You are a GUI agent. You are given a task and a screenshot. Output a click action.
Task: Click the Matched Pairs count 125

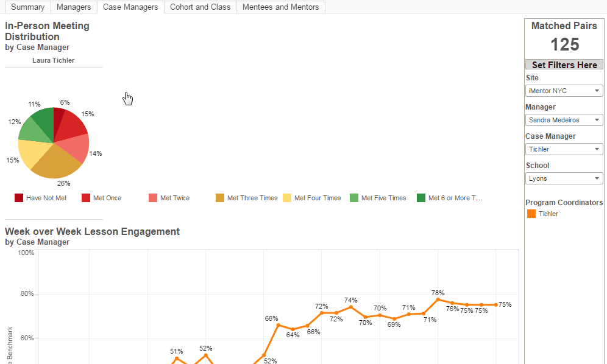(x=565, y=44)
